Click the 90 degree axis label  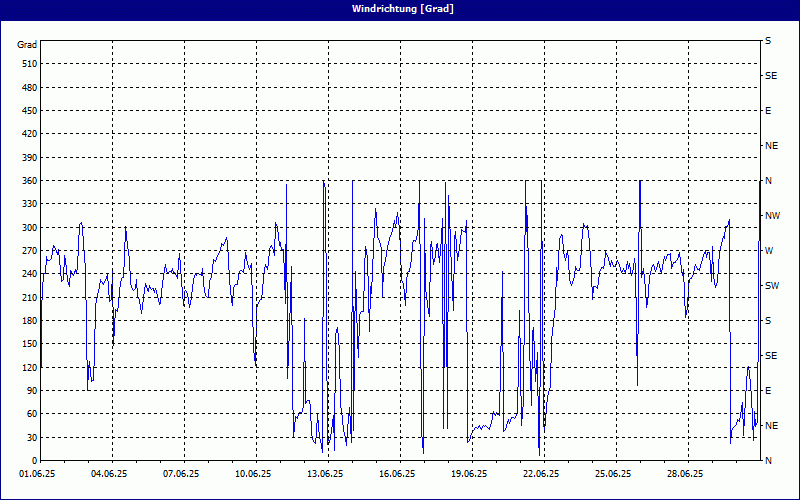click(x=30, y=391)
